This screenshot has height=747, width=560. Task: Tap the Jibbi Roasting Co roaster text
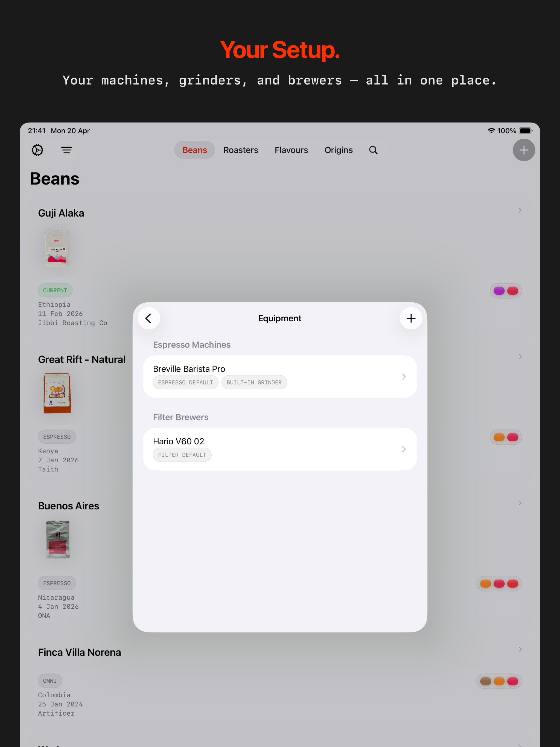pos(73,323)
